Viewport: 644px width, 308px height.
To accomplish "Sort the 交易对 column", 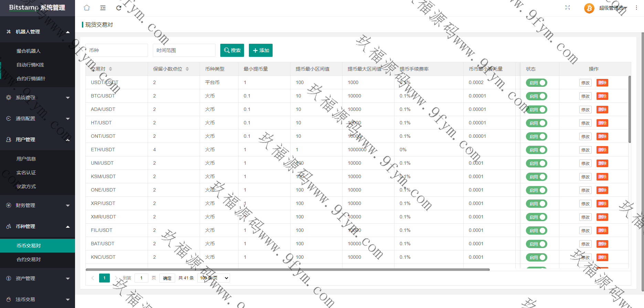I will [x=110, y=69].
